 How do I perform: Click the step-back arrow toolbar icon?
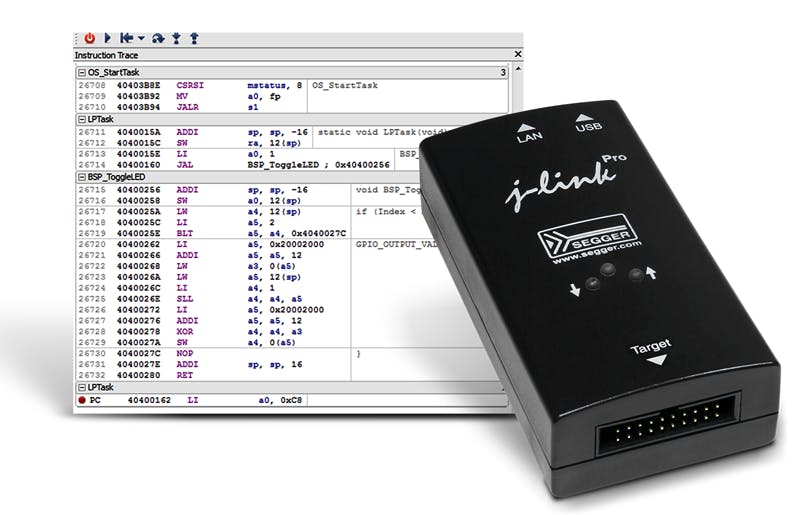pos(126,38)
